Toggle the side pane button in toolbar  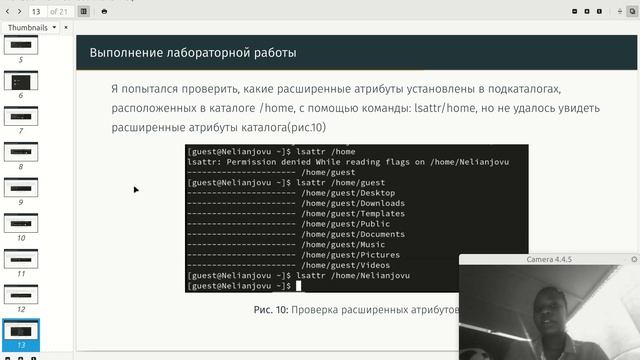tap(84, 11)
